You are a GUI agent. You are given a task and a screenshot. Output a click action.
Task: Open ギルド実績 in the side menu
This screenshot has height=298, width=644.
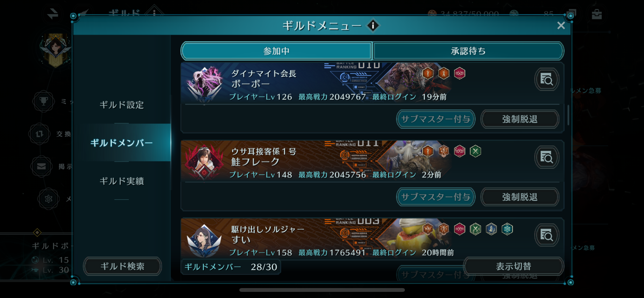pyautogui.click(x=122, y=181)
